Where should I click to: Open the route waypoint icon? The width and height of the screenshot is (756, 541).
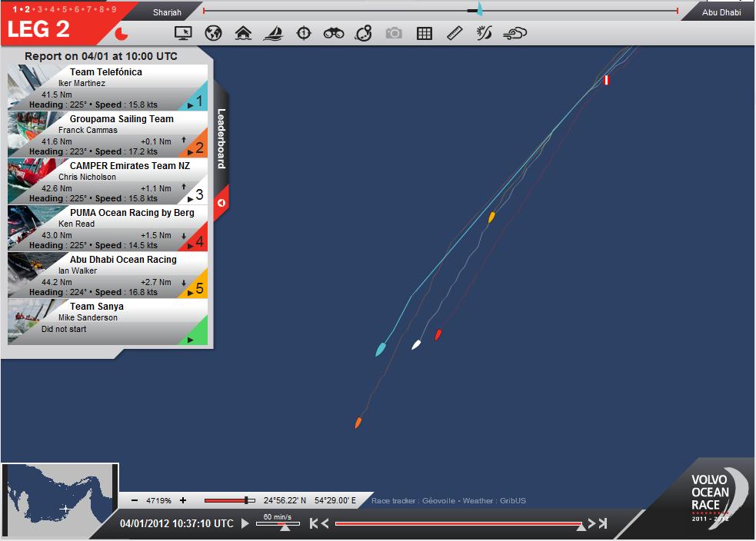click(x=364, y=33)
